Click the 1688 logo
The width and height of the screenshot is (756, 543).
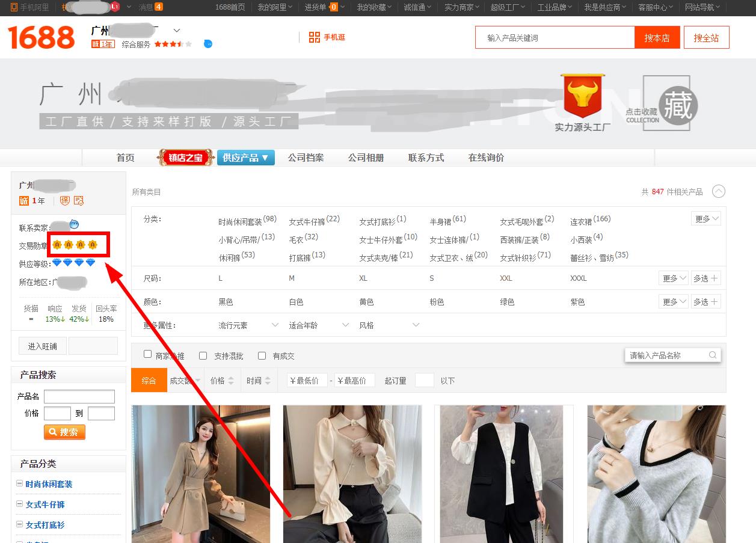(41, 37)
